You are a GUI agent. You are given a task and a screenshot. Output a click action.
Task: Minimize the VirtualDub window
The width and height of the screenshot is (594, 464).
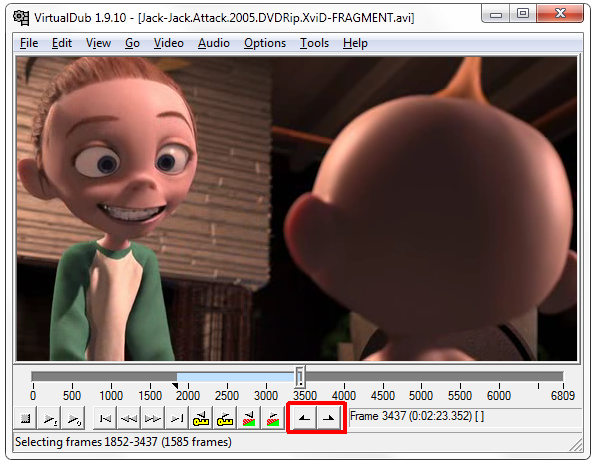coord(496,14)
